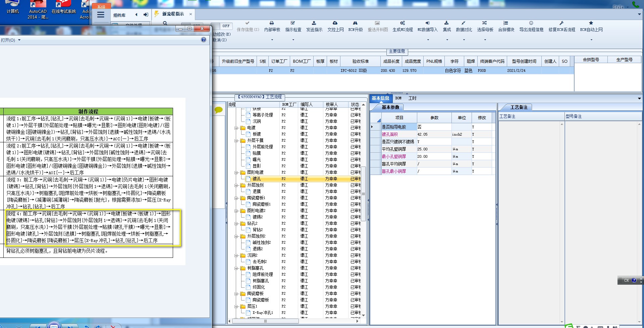Screen dimensions: 644x328
Task: Click the 集成 download icon
Action: coord(446,23)
